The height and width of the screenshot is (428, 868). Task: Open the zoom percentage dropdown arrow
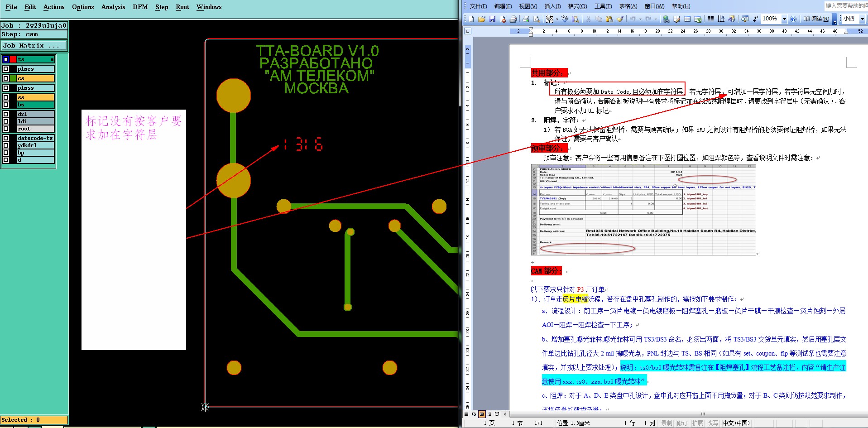784,19
